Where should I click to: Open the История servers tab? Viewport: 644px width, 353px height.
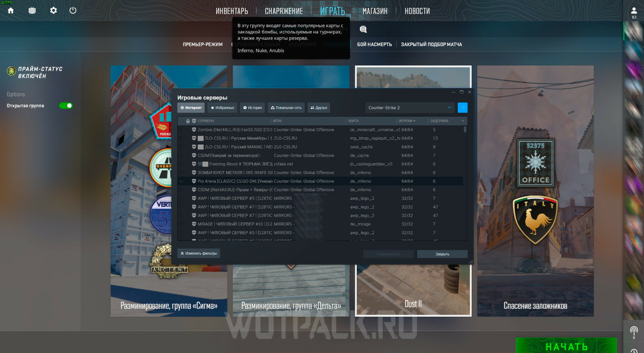(x=252, y=108)
